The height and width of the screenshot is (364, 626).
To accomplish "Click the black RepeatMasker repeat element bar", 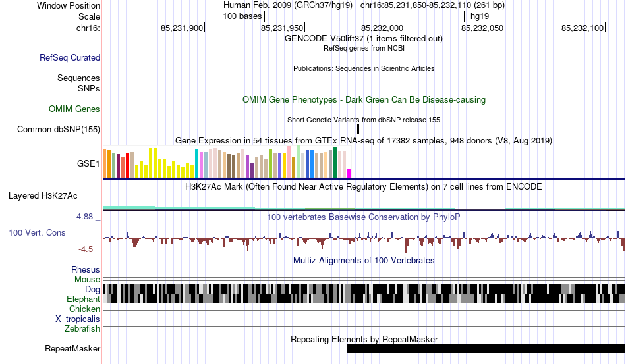I will click(x=486, y=348).
